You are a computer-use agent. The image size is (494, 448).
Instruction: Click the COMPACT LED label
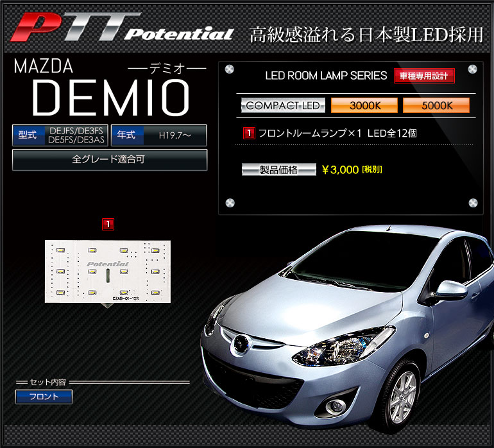(283, 105)
